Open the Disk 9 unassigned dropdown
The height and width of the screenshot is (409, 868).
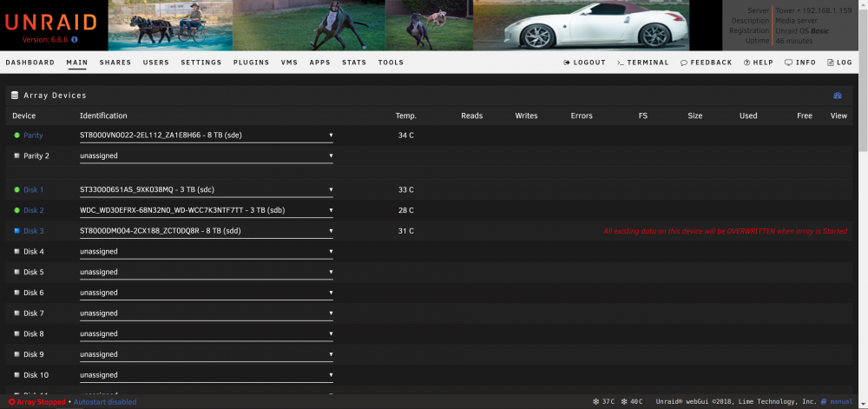pos(207,354)
